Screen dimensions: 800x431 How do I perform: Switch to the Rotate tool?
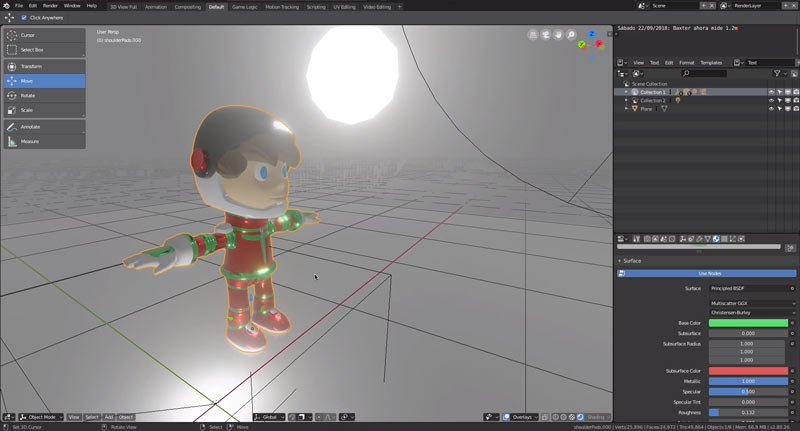44,95
